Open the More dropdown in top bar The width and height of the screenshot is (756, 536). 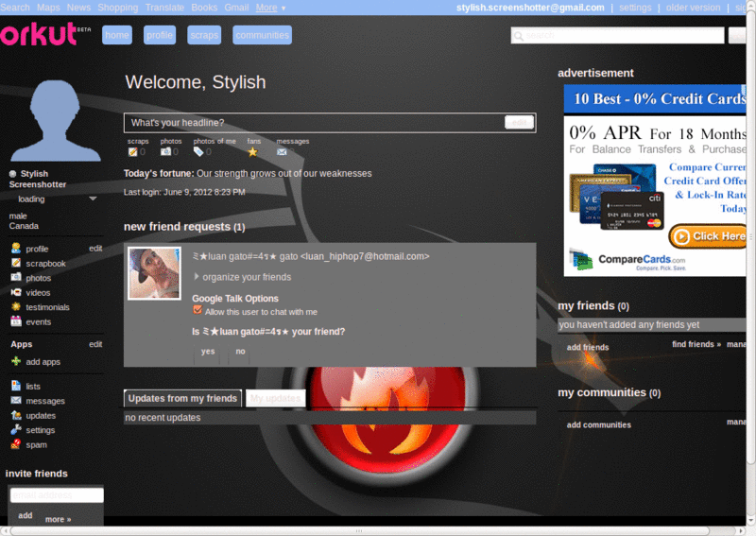tap(270, 8)
